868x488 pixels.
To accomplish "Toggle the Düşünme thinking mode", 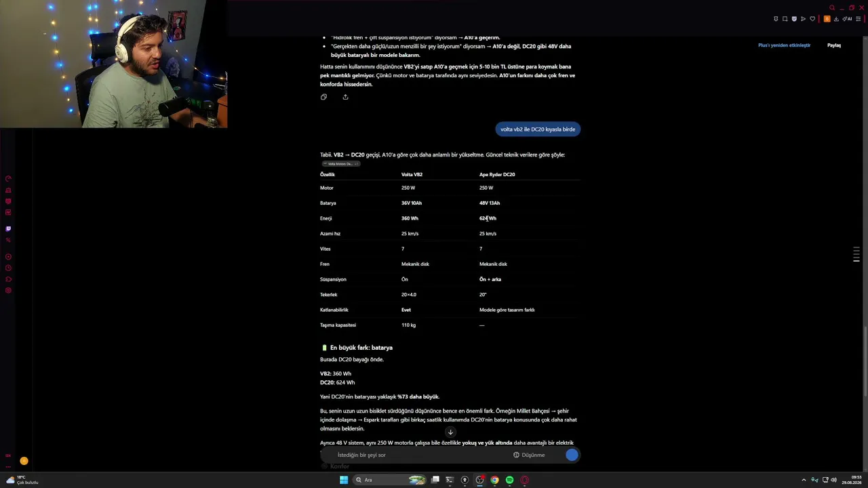I will point(529,455).
